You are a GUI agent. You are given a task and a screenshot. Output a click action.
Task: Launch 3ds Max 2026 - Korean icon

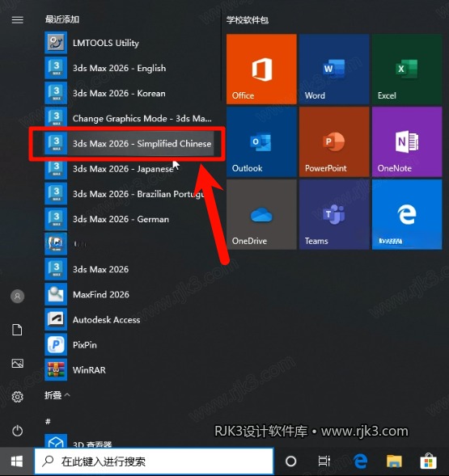pos(56,93)
